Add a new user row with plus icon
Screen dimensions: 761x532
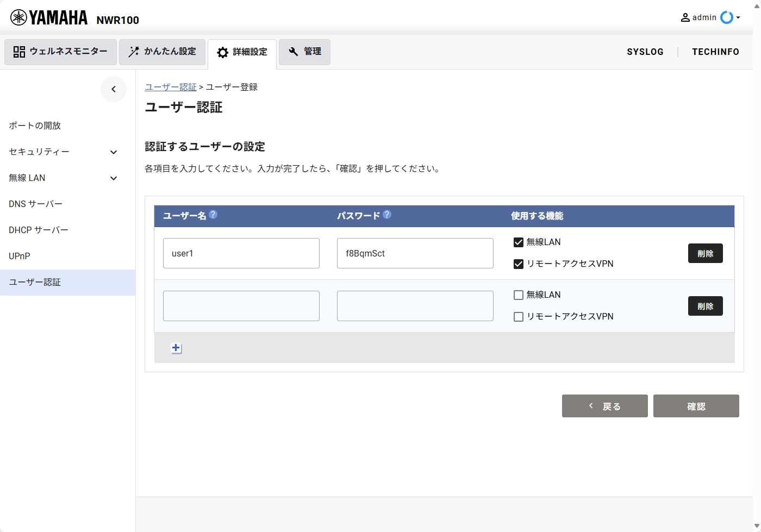pos(176,348)
